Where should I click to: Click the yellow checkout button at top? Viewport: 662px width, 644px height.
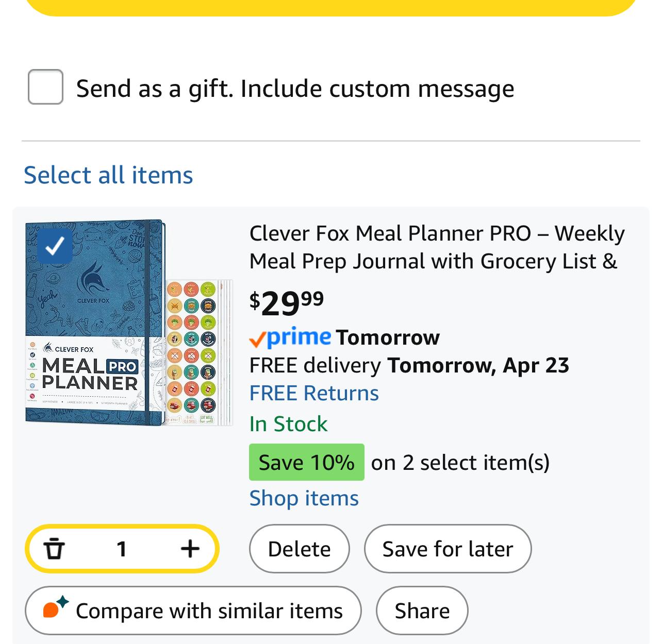coord(330,6)
